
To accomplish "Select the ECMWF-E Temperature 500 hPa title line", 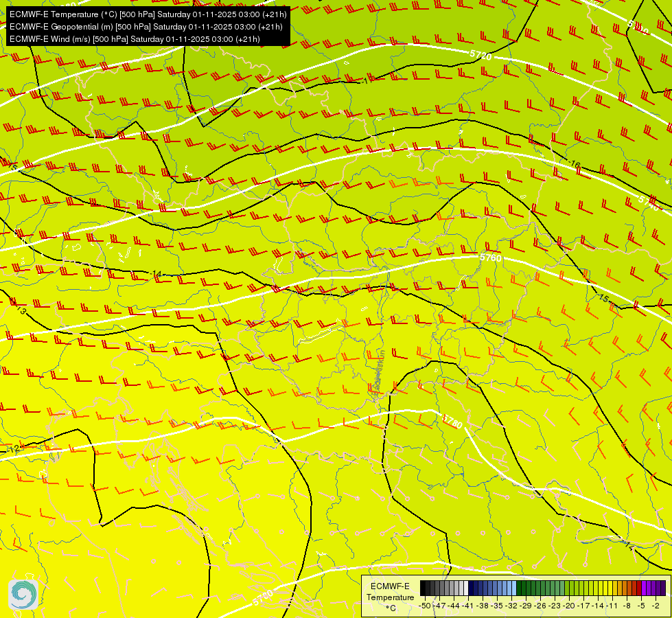I will (148, 14).
